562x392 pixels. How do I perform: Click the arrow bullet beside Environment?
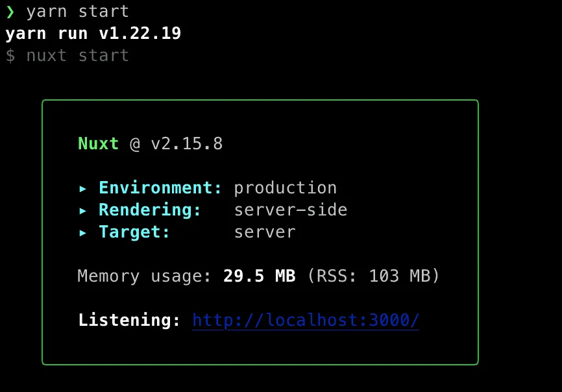point(83,189)
